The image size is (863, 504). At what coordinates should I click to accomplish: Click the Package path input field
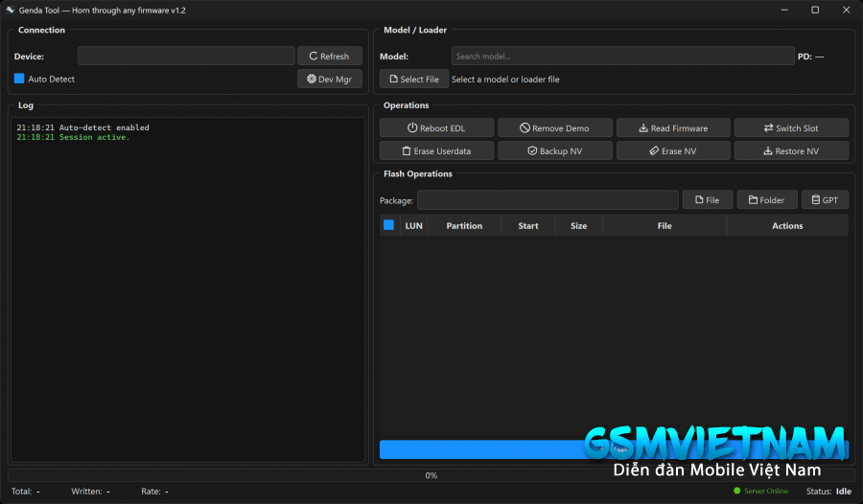coord(548,200)
